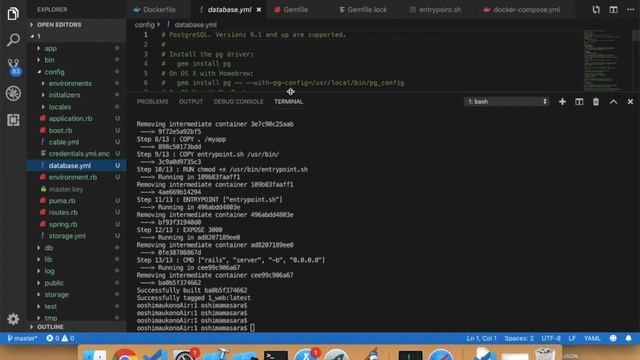This screenshot has width=640, height=360.
Task: Change indentation via Spaces: 2
Action: (x=519, y=338)
